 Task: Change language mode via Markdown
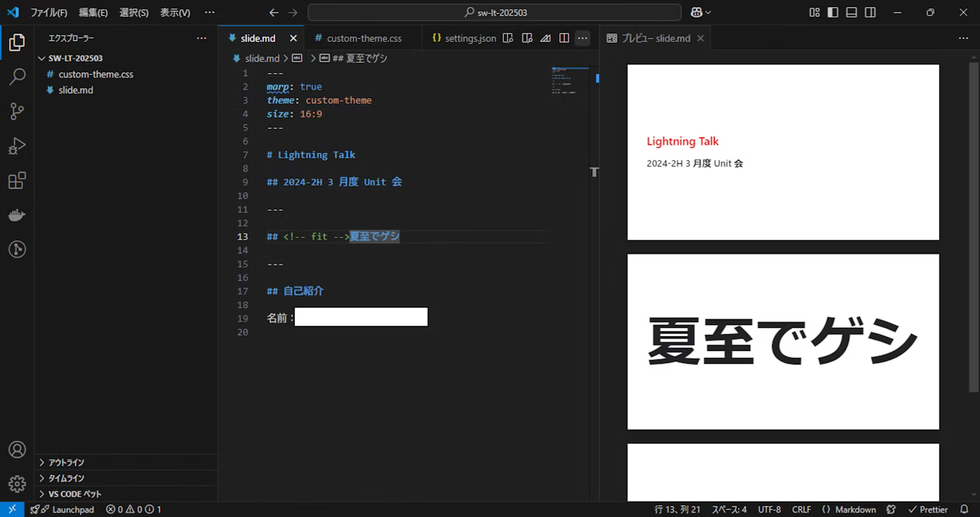point(848,509)
